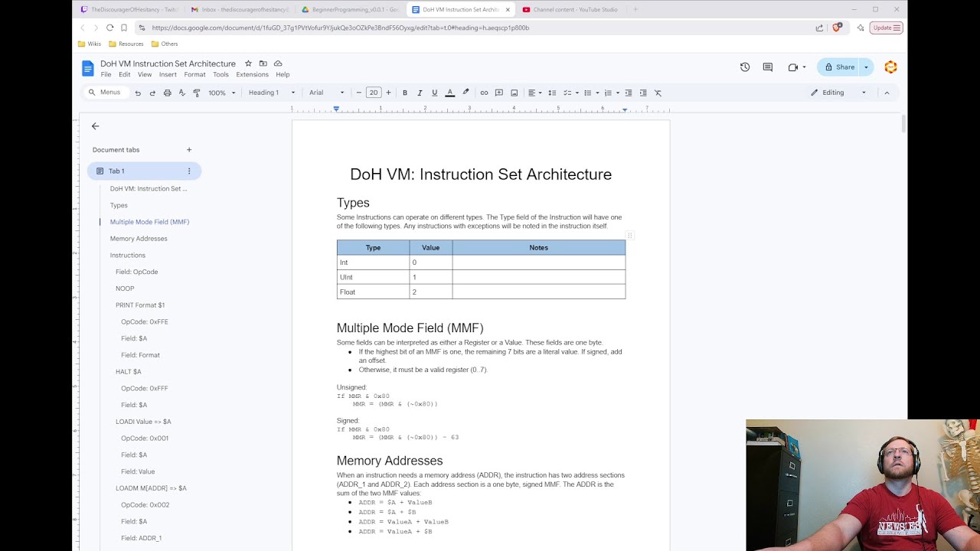
Task: Insert a link
Action: coord(484,93)
